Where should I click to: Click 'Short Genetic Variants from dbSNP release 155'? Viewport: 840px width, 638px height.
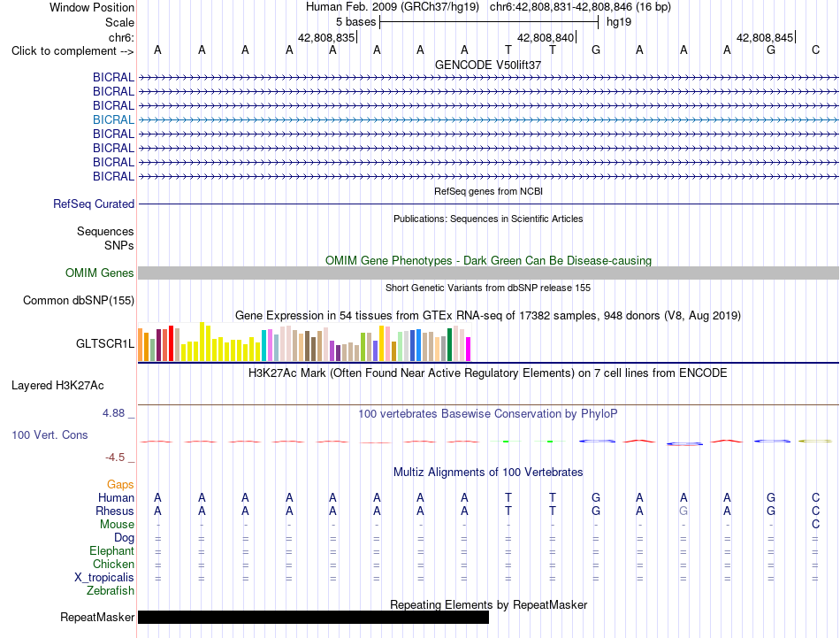coord(488,288)
